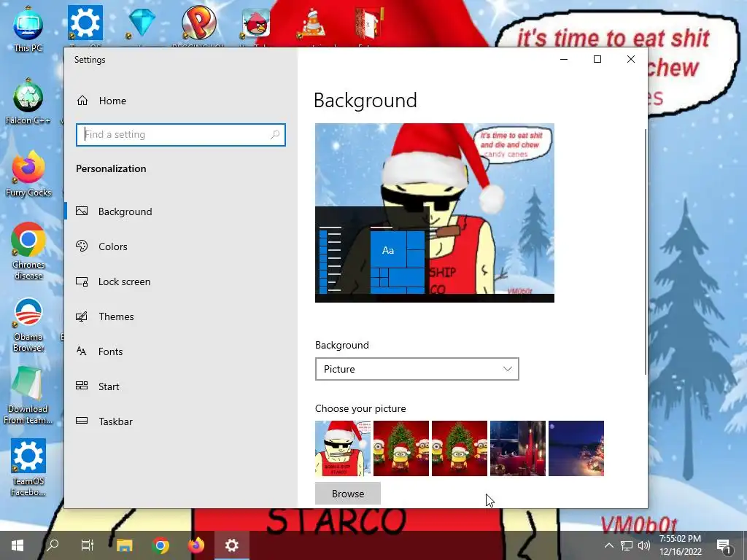The height and width of the screenshot is (560, 747).
Task: Open taskbar search
Action: [53, 545]
